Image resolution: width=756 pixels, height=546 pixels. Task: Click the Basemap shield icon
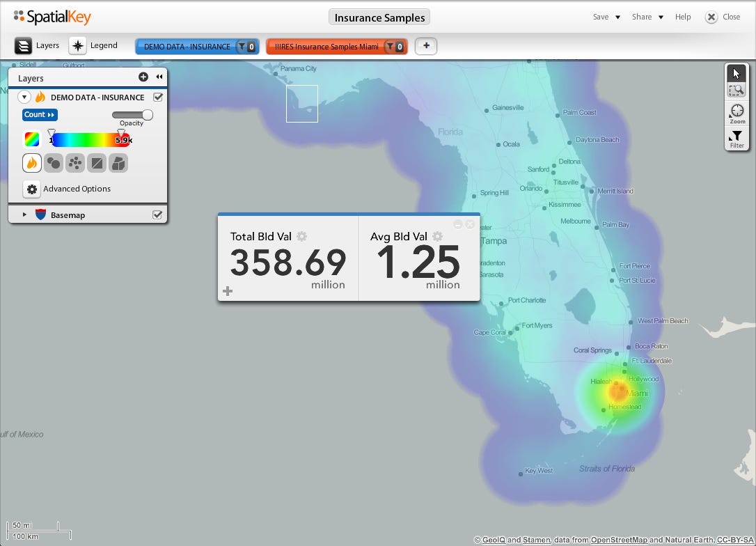[x=40, y=214]
